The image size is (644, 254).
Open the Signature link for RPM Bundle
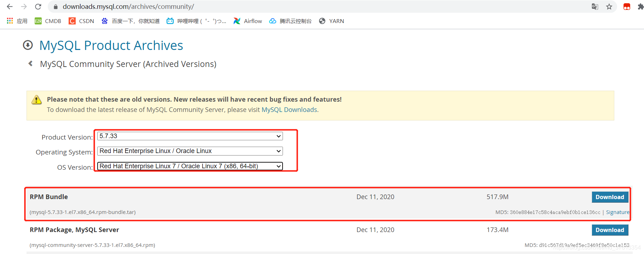[x=617, y=212]
